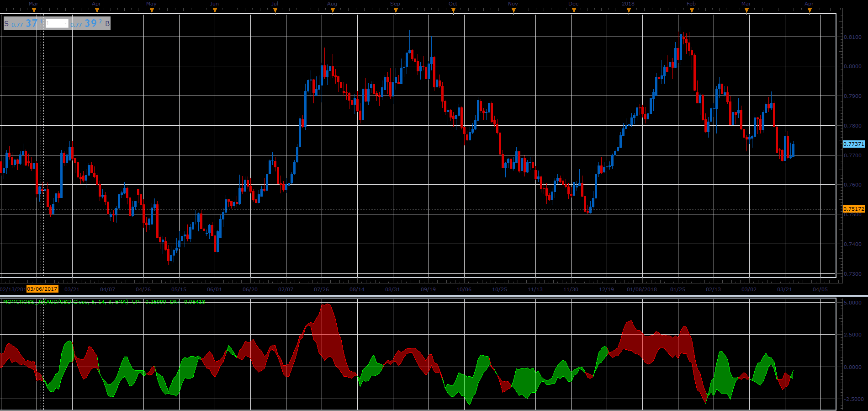Click the Nov orange timeline marker

513,11
